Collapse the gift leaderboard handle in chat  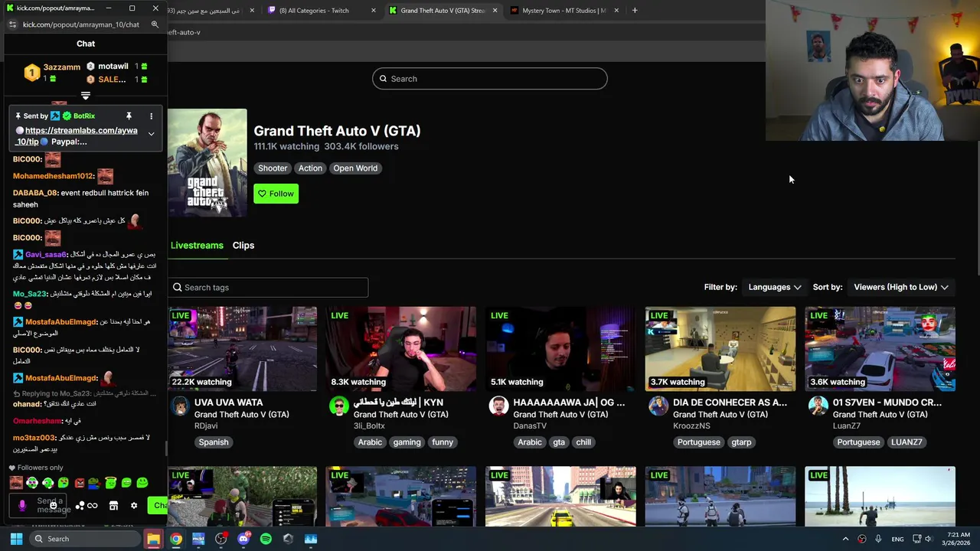(86, 96)
